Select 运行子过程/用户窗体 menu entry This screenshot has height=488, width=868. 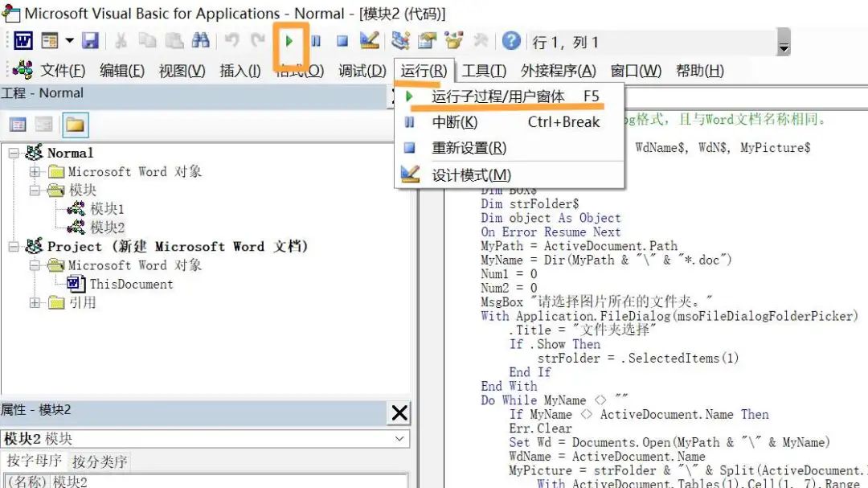(498, 96)
